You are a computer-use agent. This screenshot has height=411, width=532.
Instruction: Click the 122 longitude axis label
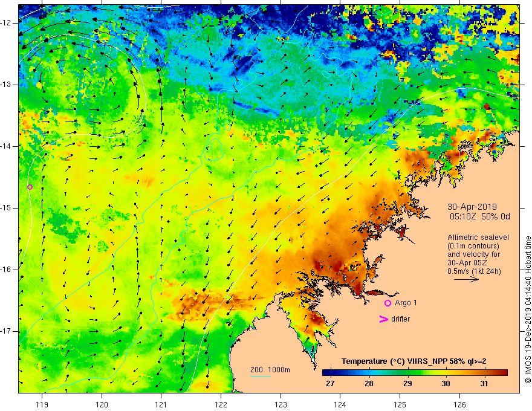(x=221, y=404)
